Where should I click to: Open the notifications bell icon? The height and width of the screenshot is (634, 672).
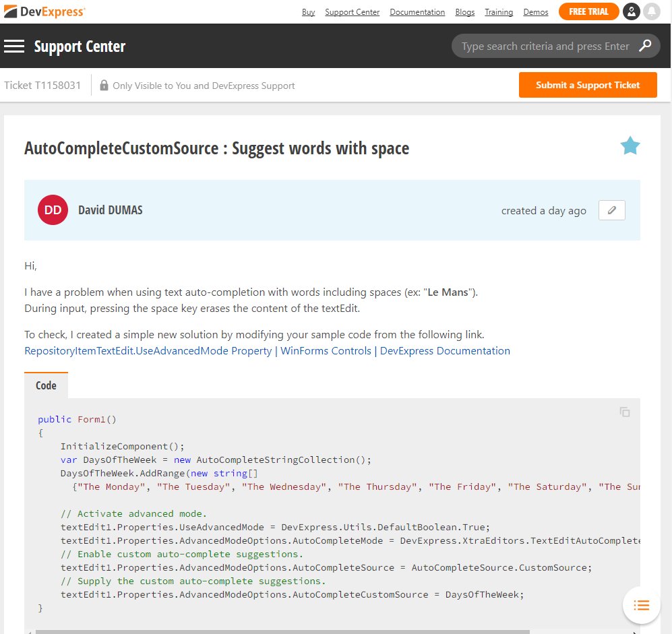pos(651,11)
